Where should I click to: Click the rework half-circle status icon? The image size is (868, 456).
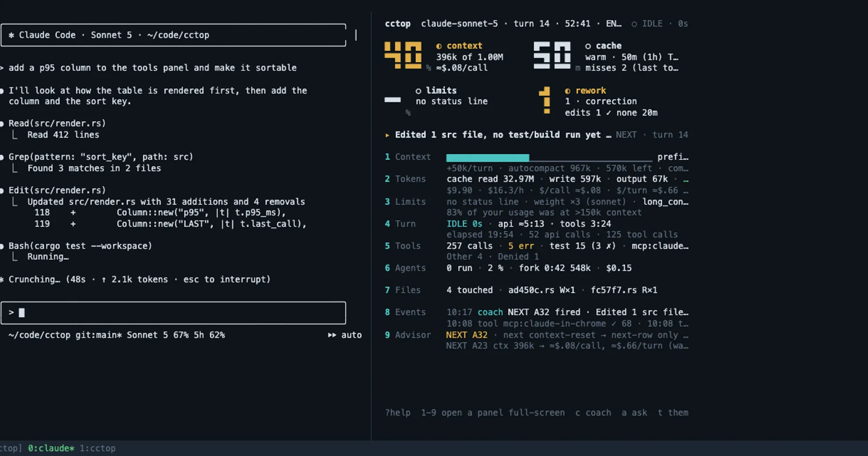[x=568, y=91]
